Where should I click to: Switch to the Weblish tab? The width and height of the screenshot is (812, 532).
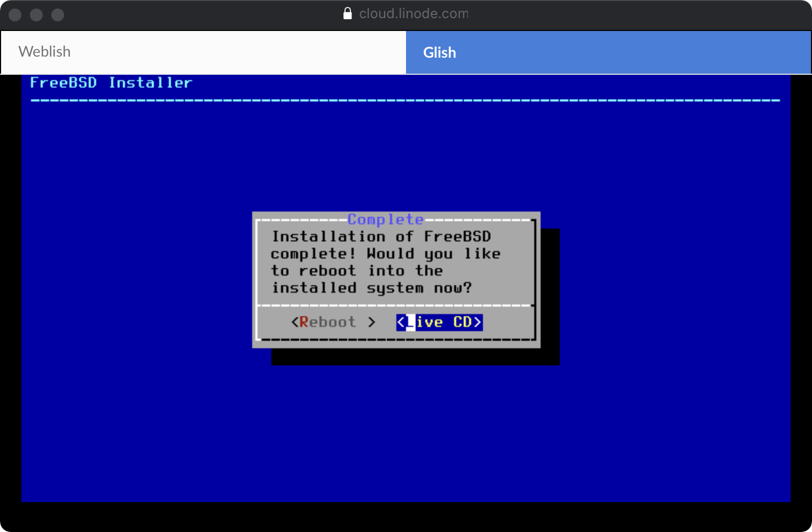pyautogui.click(x=203, y=52)
